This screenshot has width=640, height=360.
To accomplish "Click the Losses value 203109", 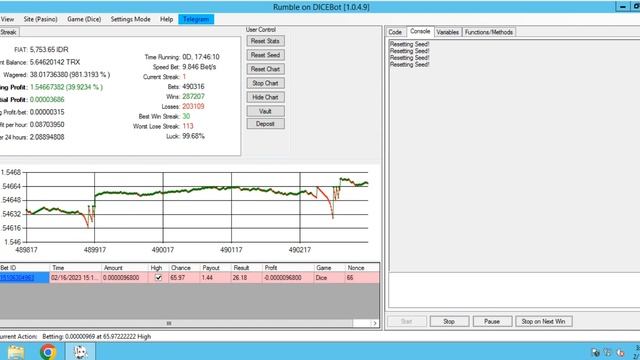I will coord(193,107).
